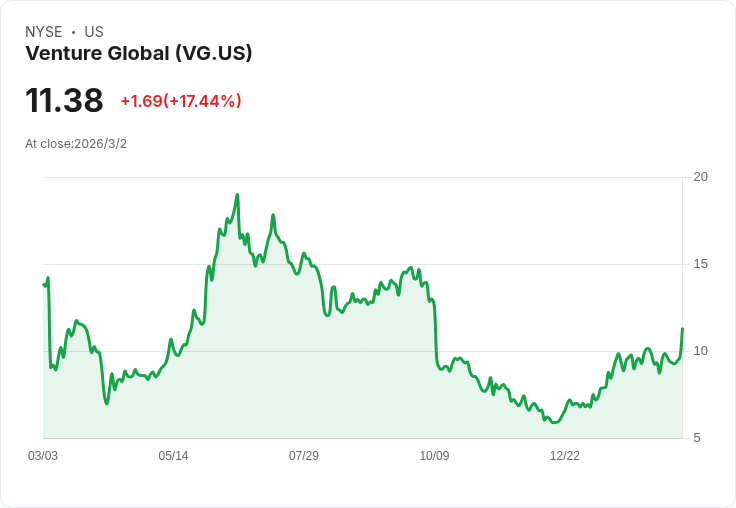Click the highest peak of the price line
The width and height of the screenshot is (736, 508).
point(237,194)
